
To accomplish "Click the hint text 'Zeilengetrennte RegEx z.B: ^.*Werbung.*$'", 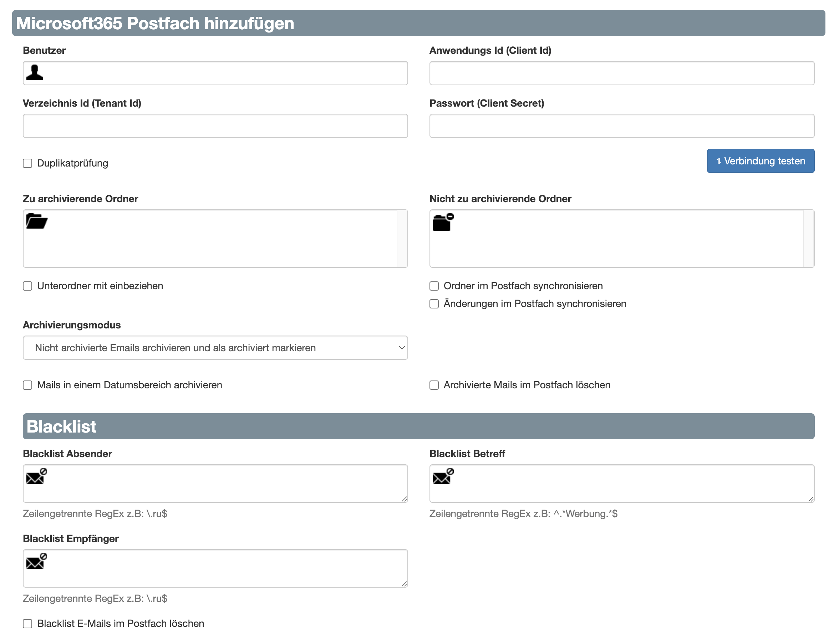I will (523, 514).
